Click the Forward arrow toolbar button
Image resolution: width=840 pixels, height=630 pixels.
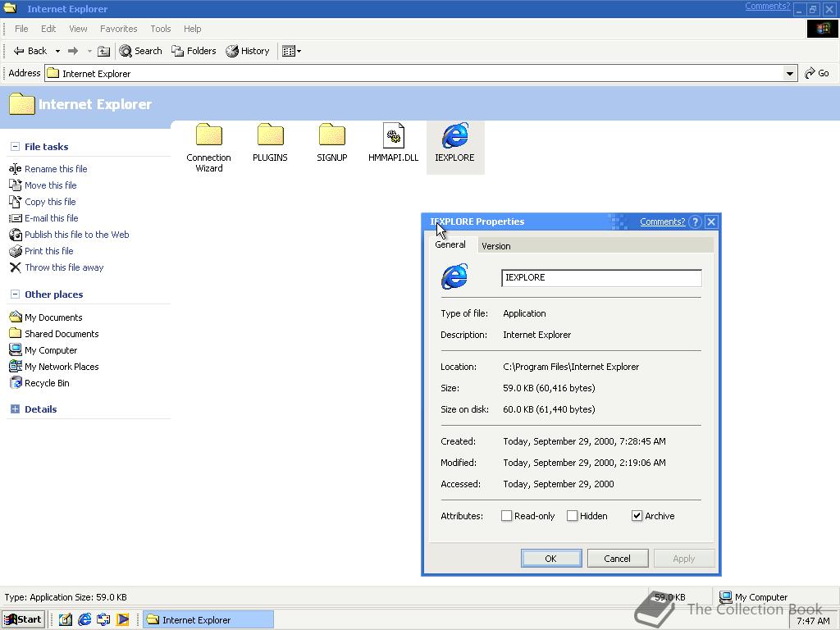point(73,51)
